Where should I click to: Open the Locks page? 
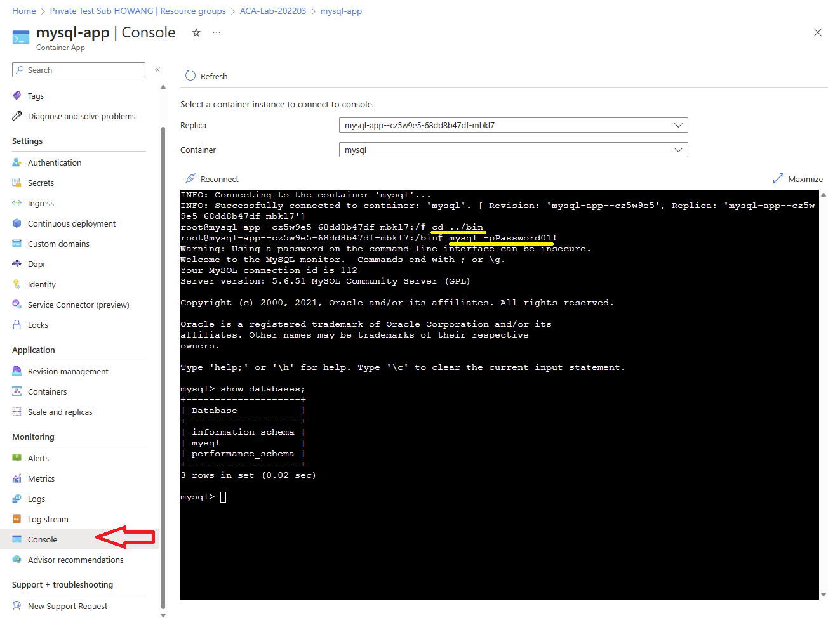(x=38, y=325)
